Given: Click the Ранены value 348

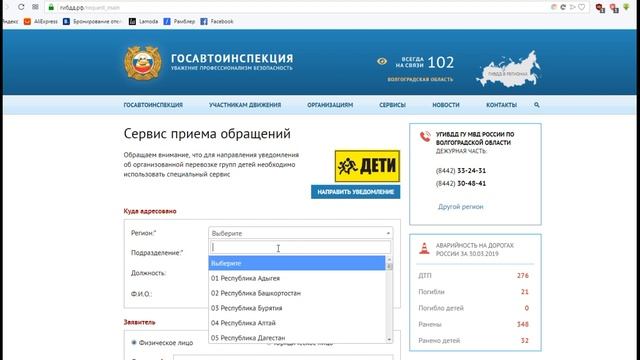Looking at the screenshot, I should coord(522,324).
